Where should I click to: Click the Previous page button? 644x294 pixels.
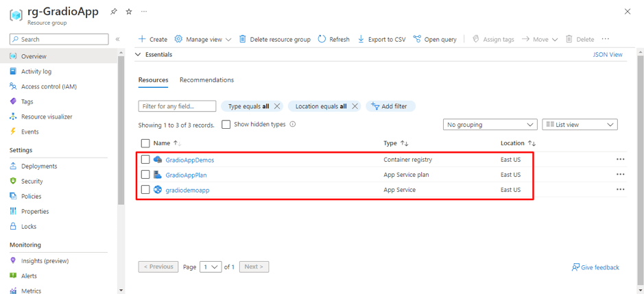(x=158, y=267)
